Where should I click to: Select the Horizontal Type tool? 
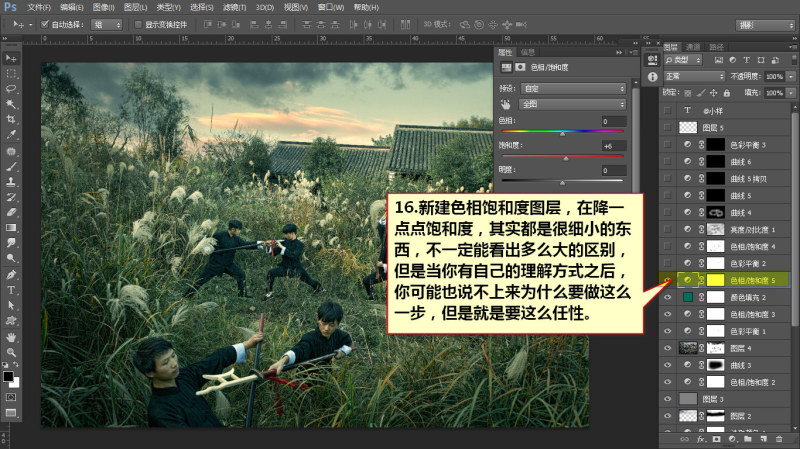[x=11, y=290]
